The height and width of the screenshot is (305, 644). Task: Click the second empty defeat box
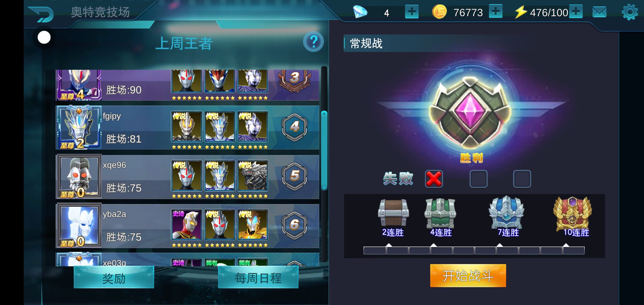click(478, 179)
